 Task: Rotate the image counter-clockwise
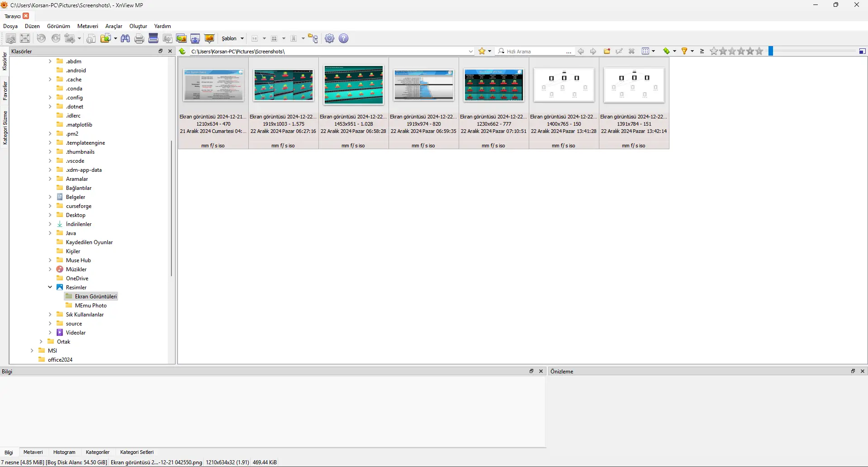(x=41, y=38)
